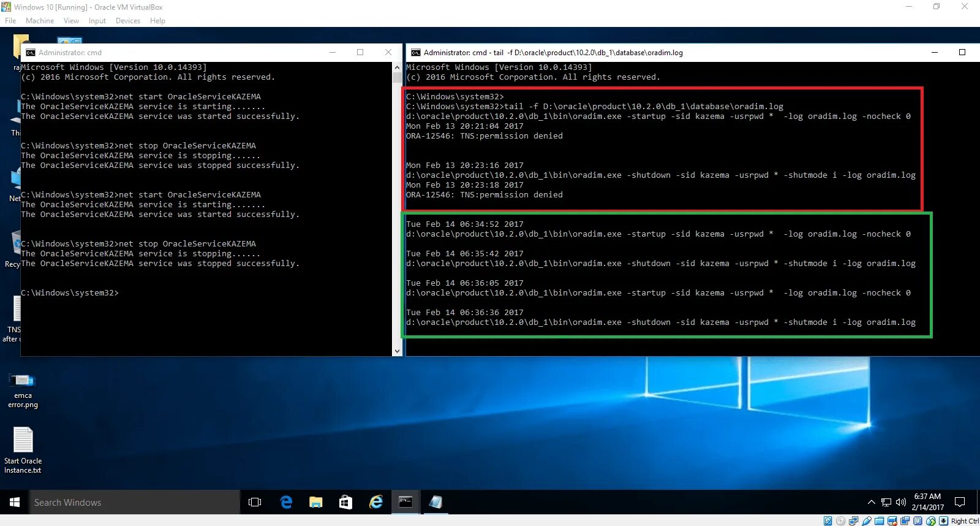Click the final C:\Windows\system32> prompt in left cmd

70,293
